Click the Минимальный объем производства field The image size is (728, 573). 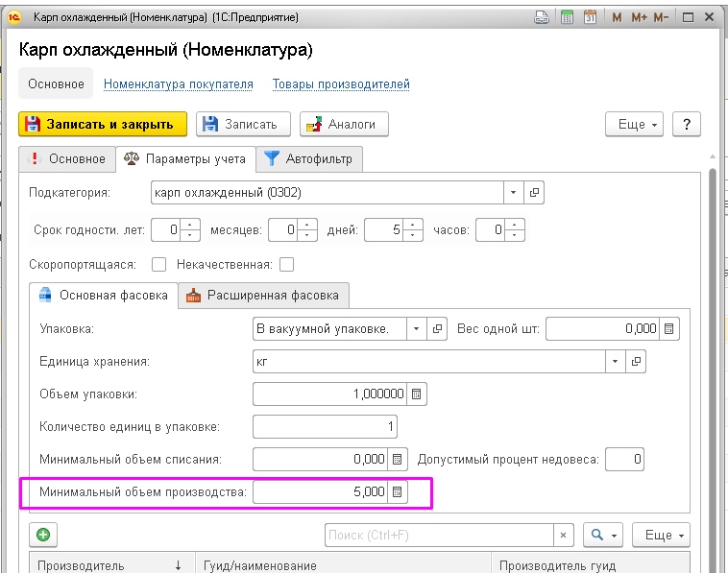[321, 491]
